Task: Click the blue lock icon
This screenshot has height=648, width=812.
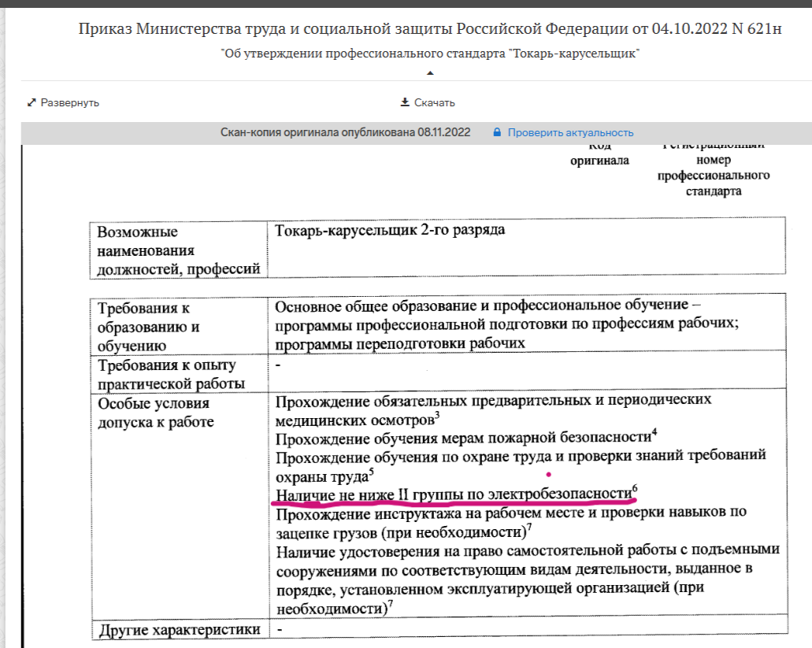Action: pyautogui.click(x=497, y=132)
